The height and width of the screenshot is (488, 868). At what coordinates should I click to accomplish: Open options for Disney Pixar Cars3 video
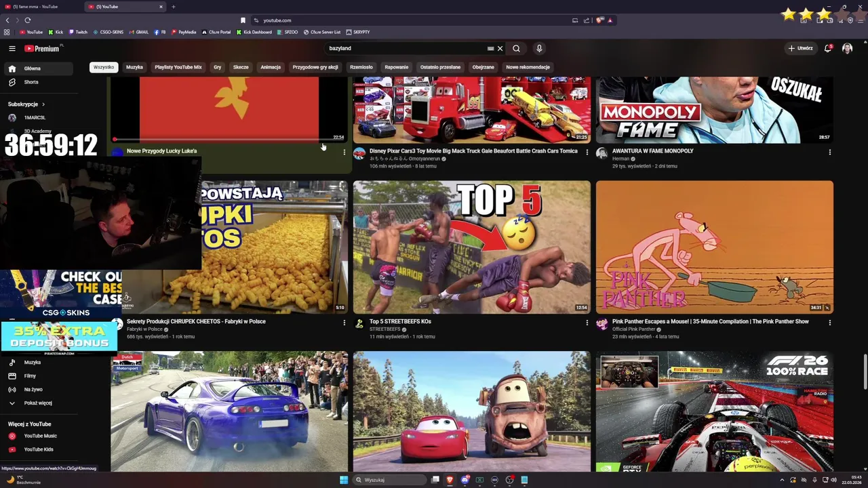tap(587, 152)
